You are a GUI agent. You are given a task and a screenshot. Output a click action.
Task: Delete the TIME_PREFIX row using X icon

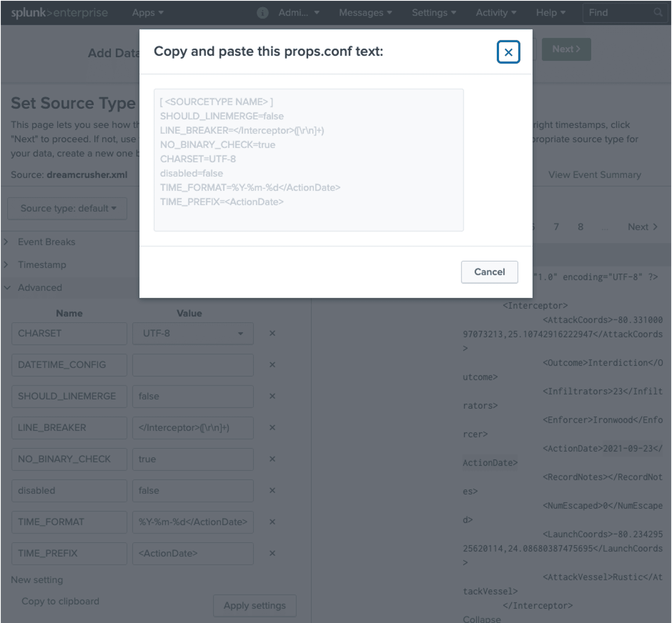[272, 553]
